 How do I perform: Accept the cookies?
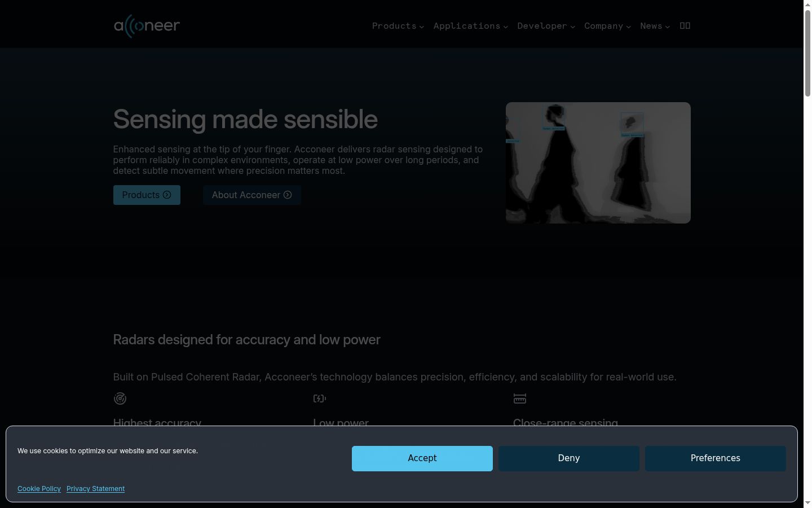(422, 458)
